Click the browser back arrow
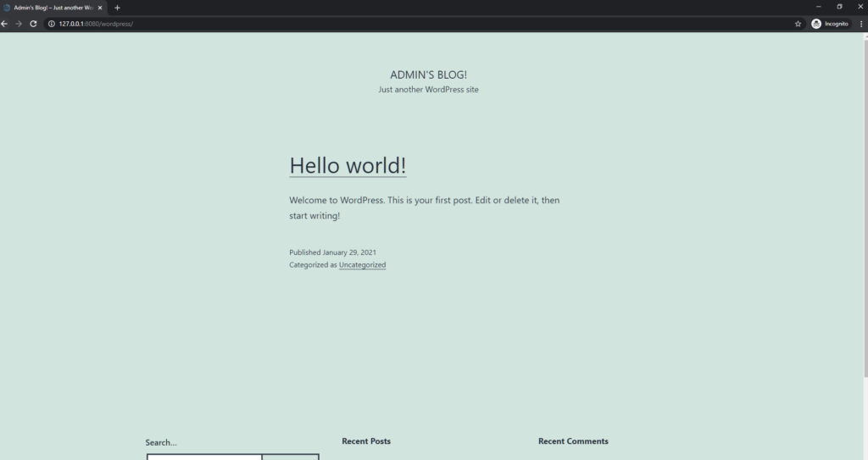 point(5,24)
